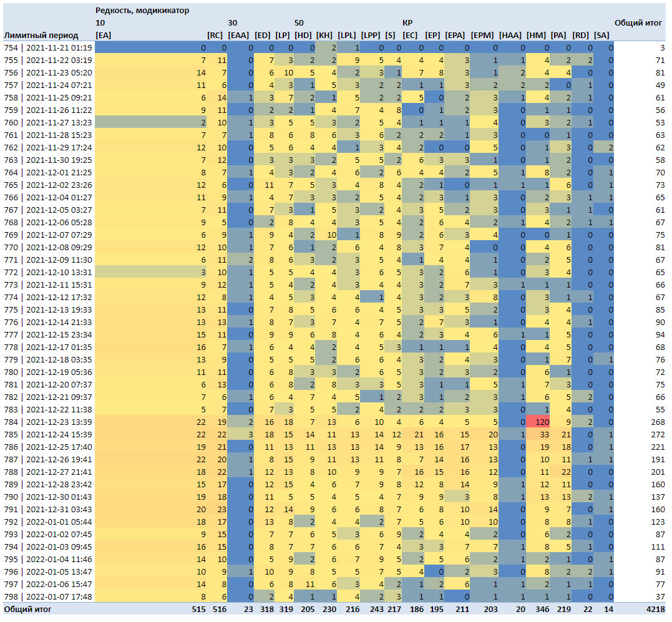Select the [S] column header
Viewport: 672px width, 622px height.
[390, 35]
